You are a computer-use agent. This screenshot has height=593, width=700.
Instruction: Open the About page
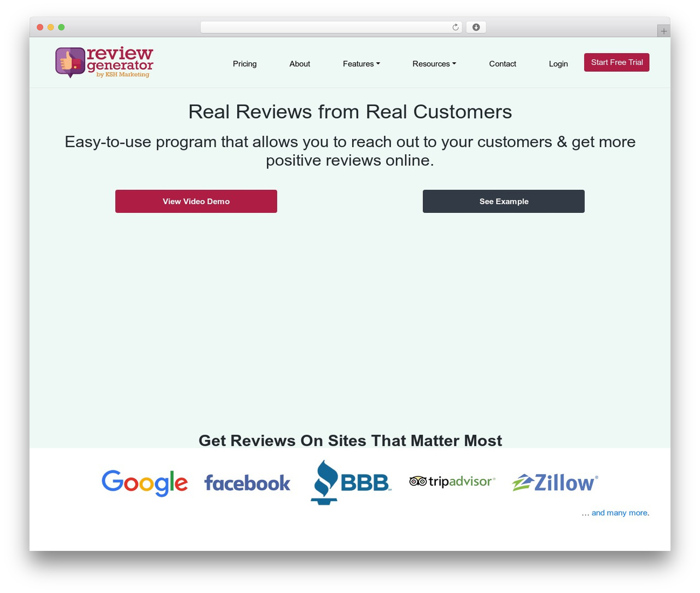click(x=300, y=64)
